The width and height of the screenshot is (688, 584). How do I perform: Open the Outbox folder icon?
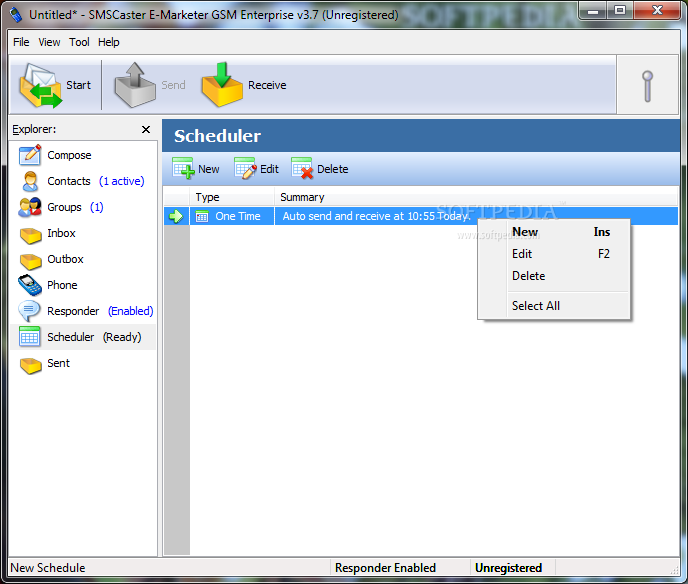click(30, 261)
